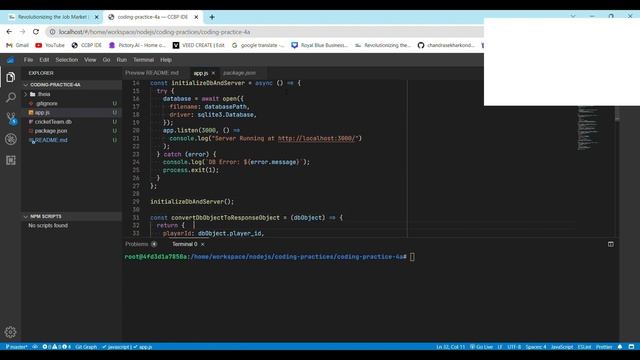640x360 pixels.
Task: Click the notification bell in status bar
Action: click(x=620, y=347)
